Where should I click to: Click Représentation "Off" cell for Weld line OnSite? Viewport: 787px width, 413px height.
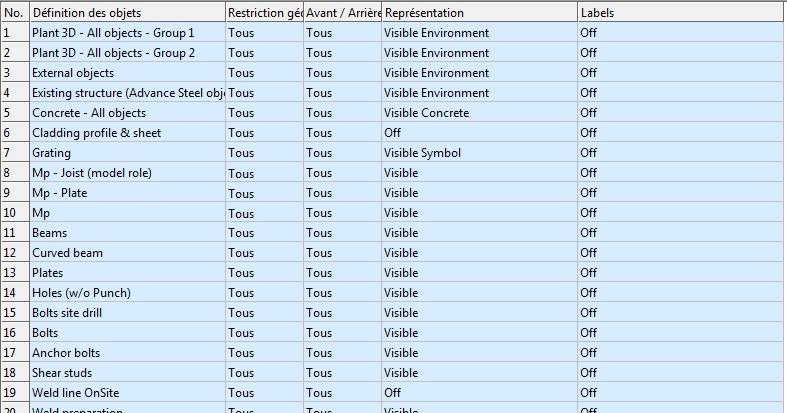pyautogui.click(x=392, y=393)
